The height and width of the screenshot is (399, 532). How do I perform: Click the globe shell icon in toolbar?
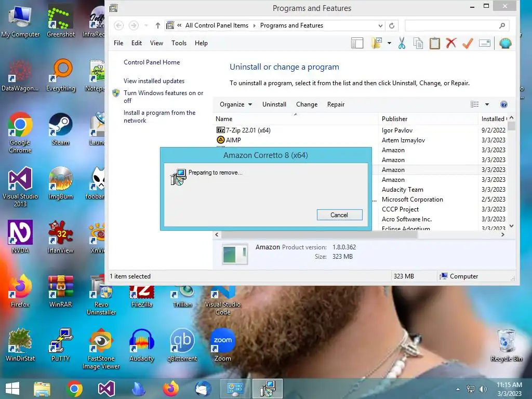tap(506, 44)
